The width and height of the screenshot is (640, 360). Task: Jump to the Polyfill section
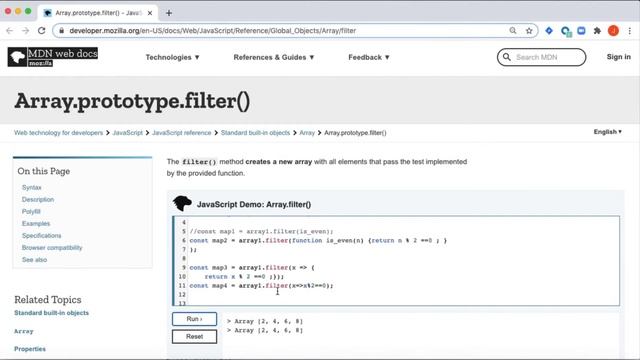point(31,211)
